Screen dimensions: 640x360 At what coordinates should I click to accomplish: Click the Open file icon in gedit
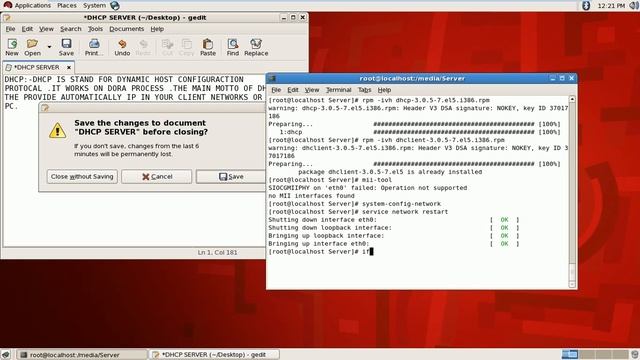pyautogui.click(x=32, y=47)
